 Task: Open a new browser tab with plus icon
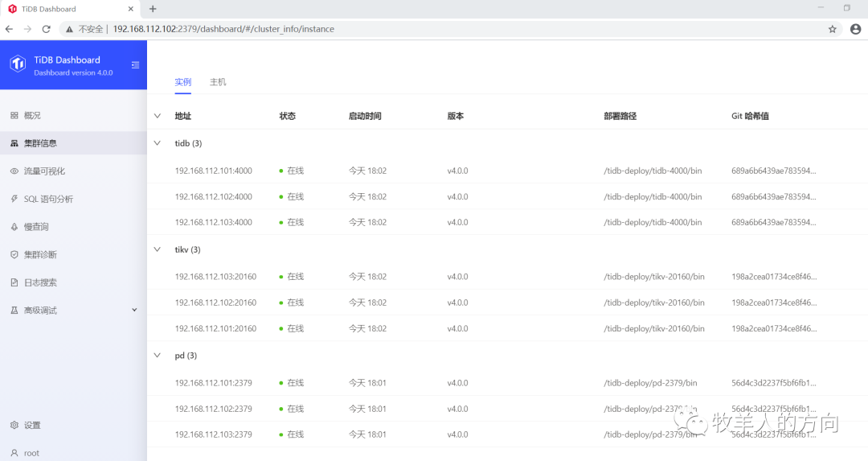tap(153, 9)
